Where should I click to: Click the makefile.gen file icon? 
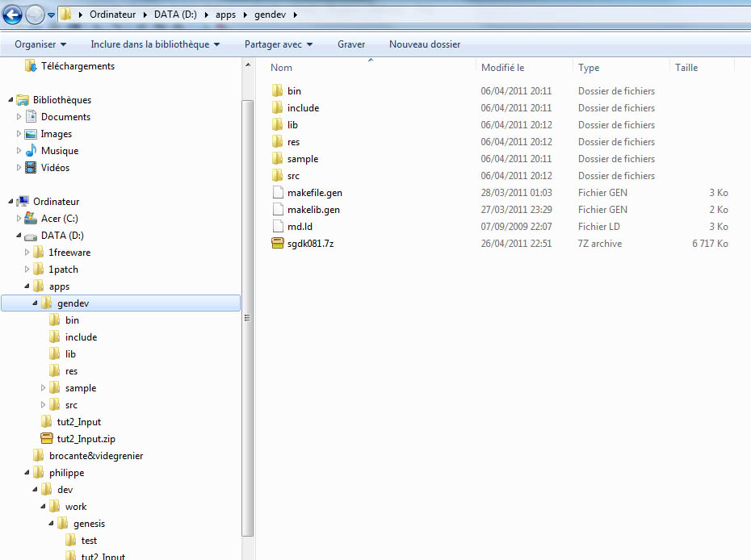277,193
